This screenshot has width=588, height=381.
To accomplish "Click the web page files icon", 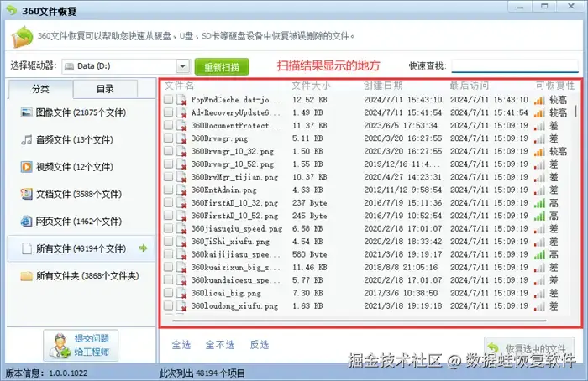I will [26, 221].
